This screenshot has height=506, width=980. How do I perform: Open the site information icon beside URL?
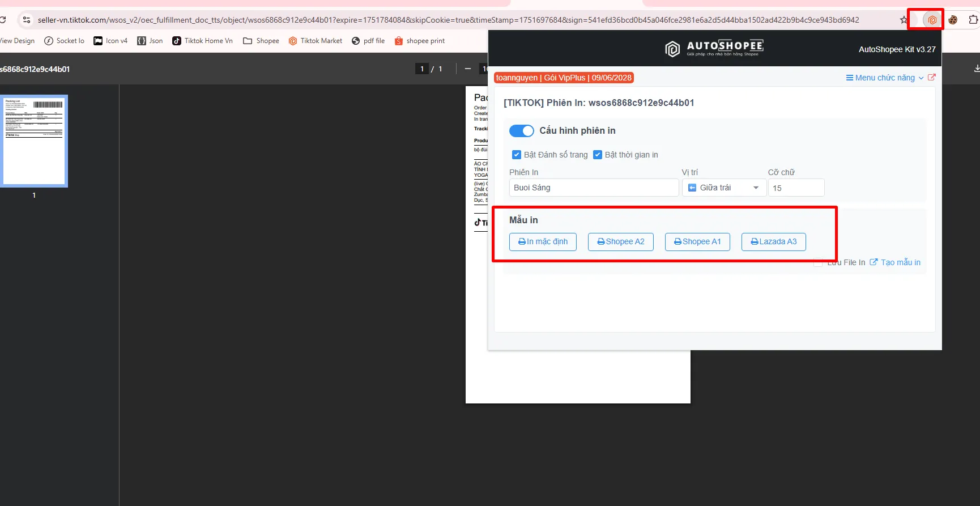[x=26, y=20]
